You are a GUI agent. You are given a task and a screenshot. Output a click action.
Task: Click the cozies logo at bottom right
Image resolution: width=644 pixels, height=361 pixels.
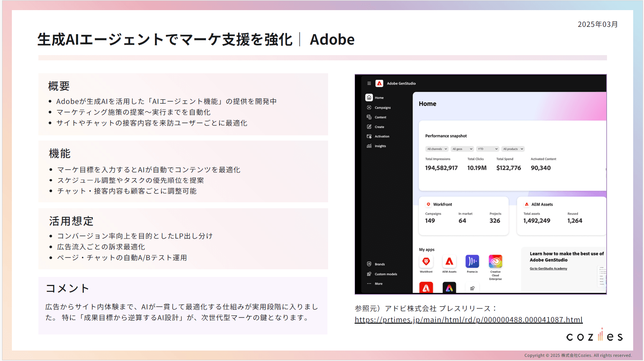click(594, 335)
